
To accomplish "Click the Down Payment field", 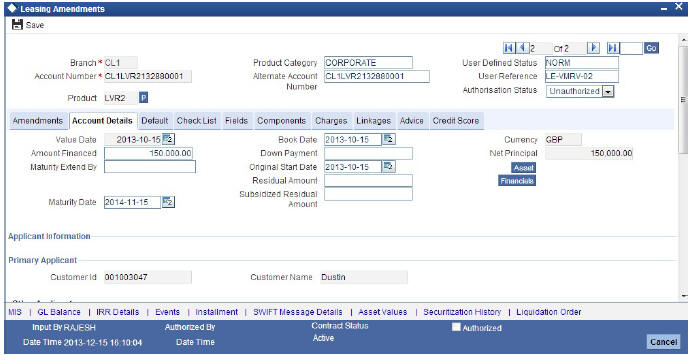I will coord(368,153).
